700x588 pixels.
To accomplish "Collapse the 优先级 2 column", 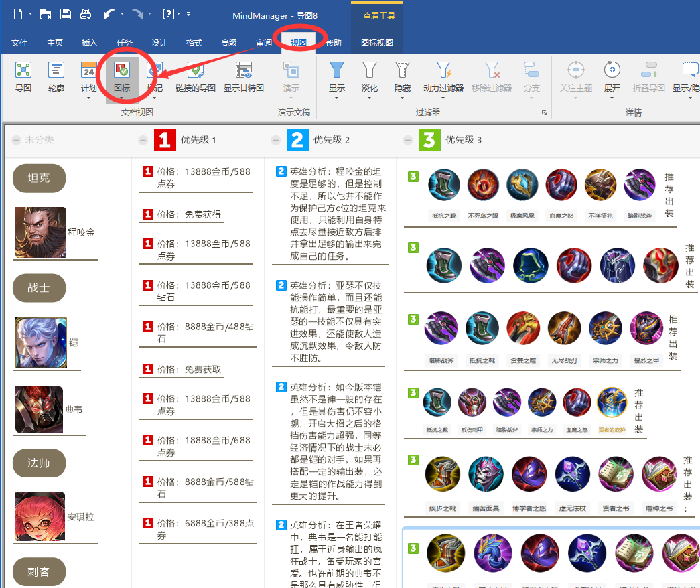I will [275, 140].
